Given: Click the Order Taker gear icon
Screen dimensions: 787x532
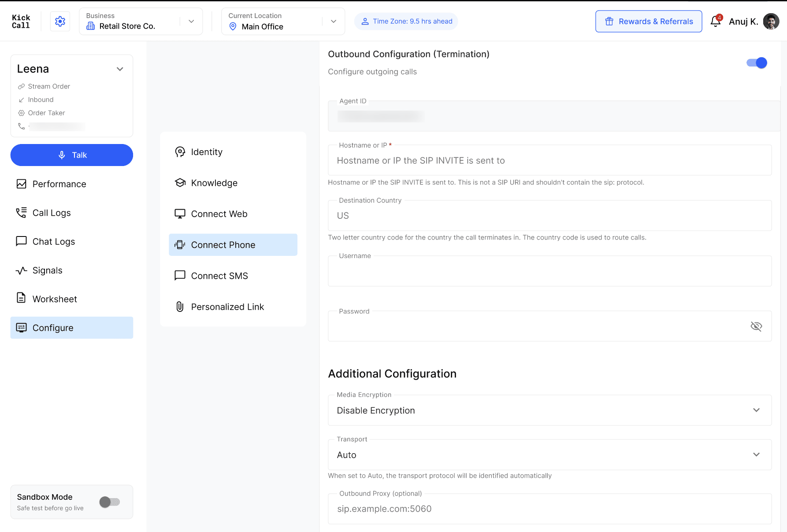Looking at the screenshot, I should coord(21,113).
